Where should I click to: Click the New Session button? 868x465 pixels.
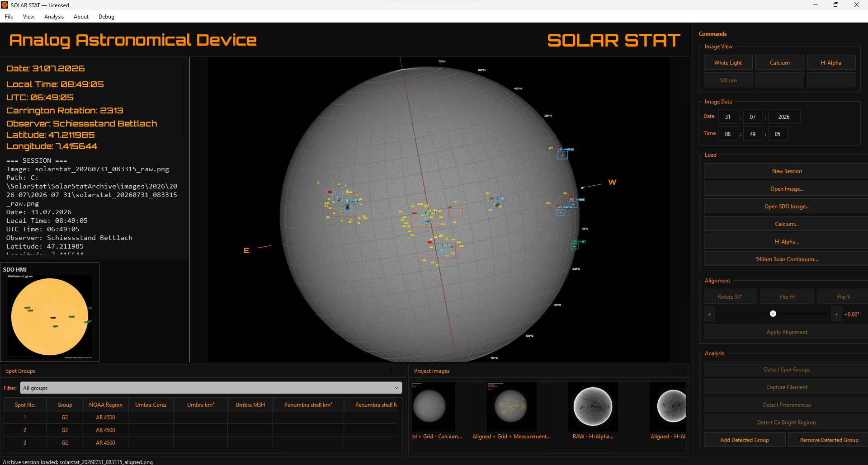[787, 171]
